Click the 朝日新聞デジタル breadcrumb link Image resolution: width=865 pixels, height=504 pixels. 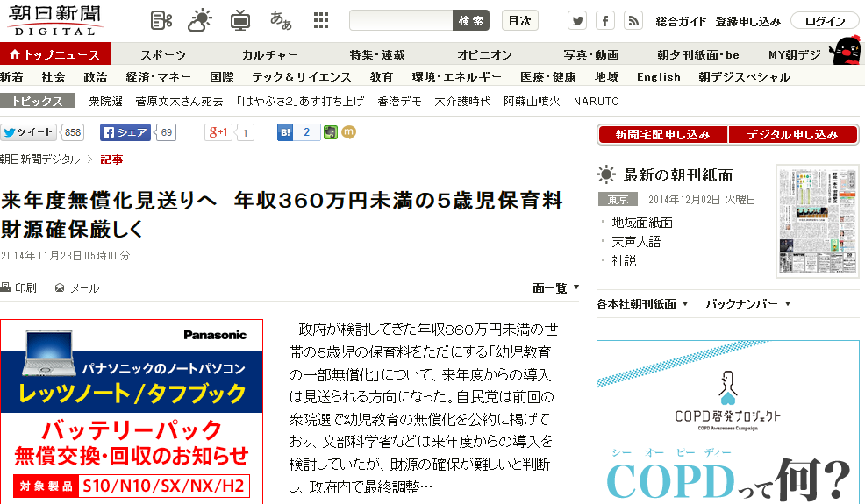[39, 160]
